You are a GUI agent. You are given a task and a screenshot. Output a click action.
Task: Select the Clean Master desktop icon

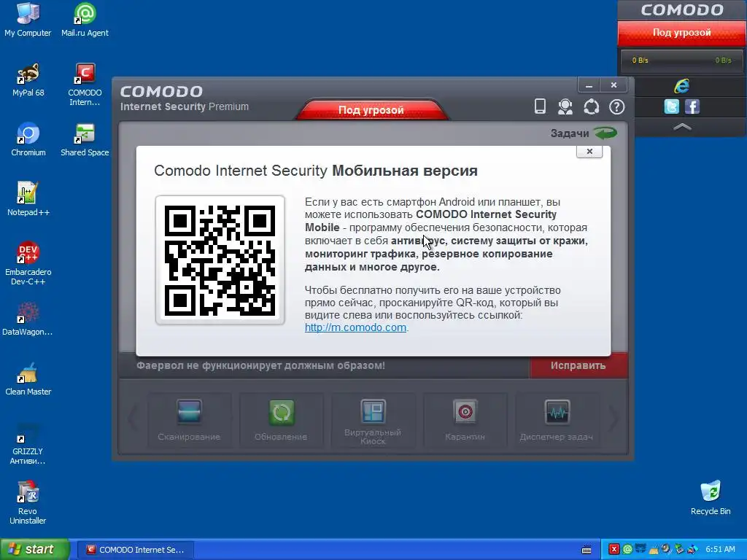tap(28, 378)
